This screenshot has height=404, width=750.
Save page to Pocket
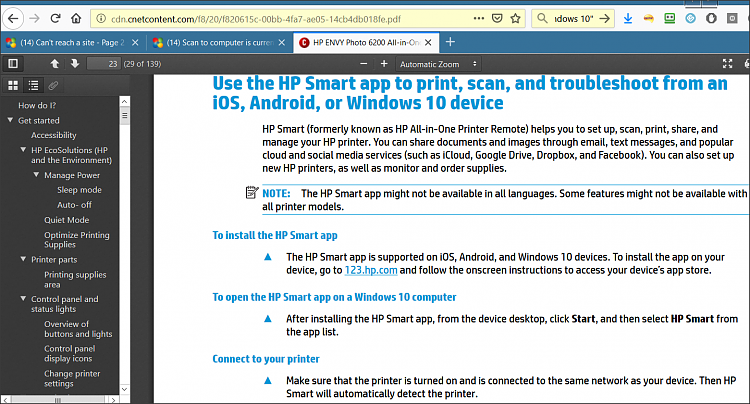coord(497,19)
